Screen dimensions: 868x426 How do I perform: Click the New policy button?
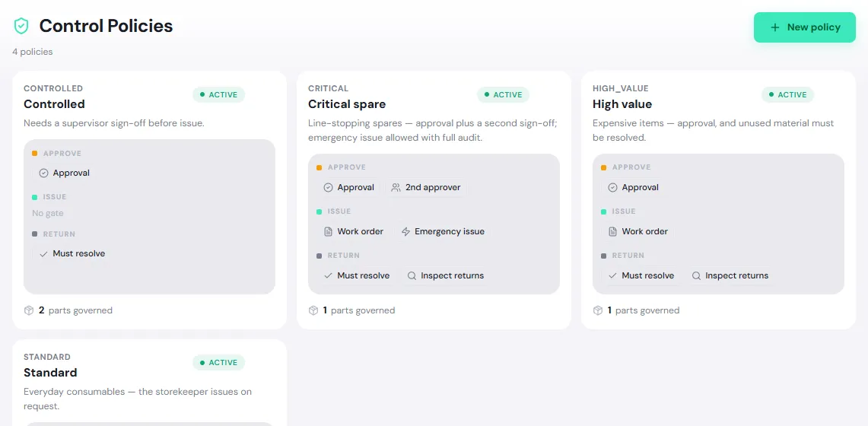click(x=804, y=27)
